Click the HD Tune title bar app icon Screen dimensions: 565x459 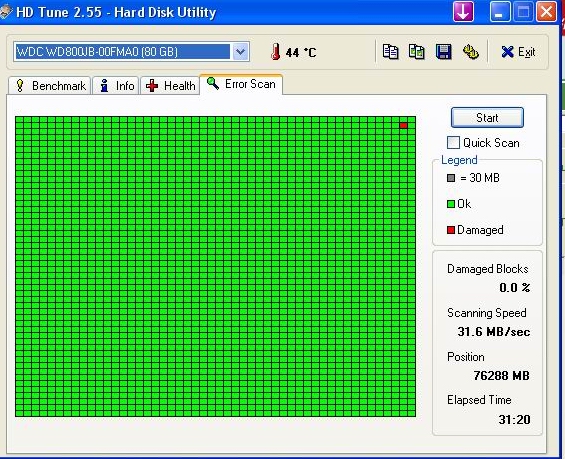point(6,12)
